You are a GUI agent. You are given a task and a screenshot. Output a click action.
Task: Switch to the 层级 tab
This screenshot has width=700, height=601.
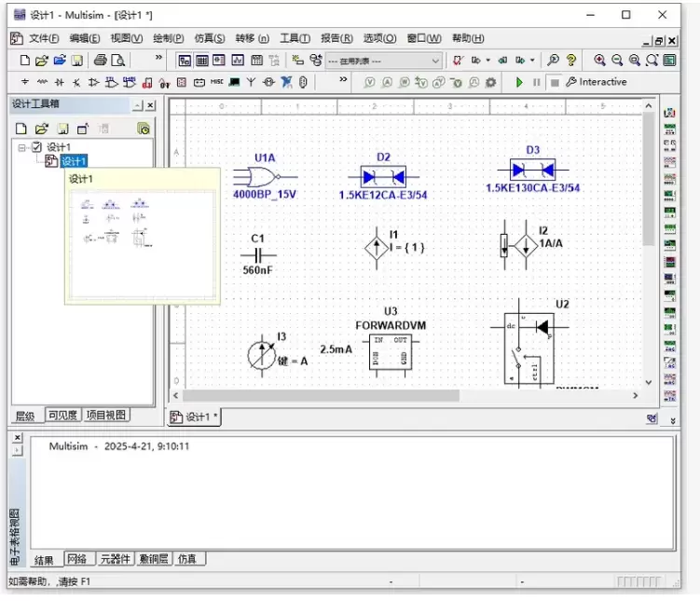pyautogui.click(x=25, y=416)
